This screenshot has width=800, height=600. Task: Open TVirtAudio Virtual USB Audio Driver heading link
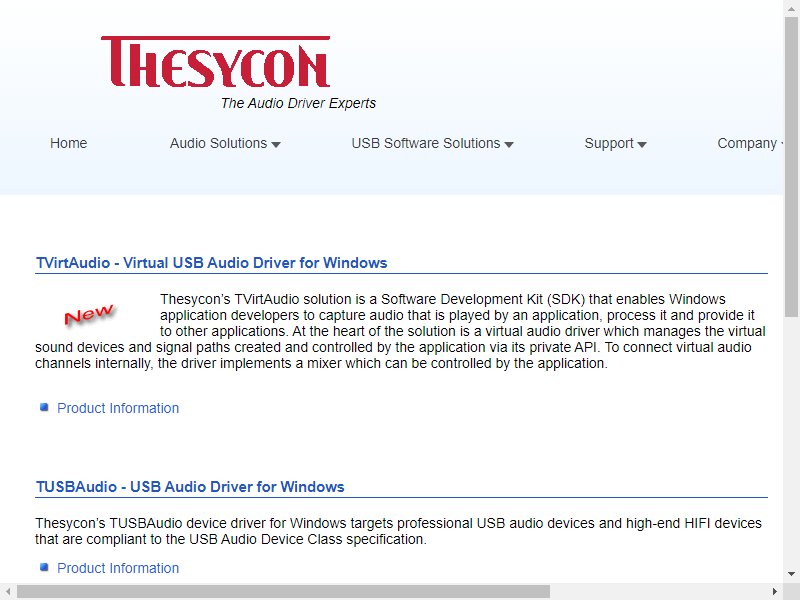click(211, 263)
